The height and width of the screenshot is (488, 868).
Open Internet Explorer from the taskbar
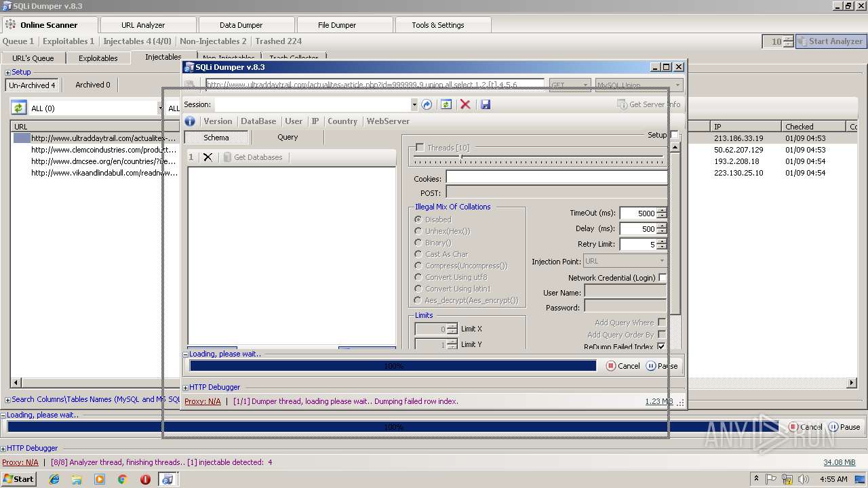click(x=54, y=479)
